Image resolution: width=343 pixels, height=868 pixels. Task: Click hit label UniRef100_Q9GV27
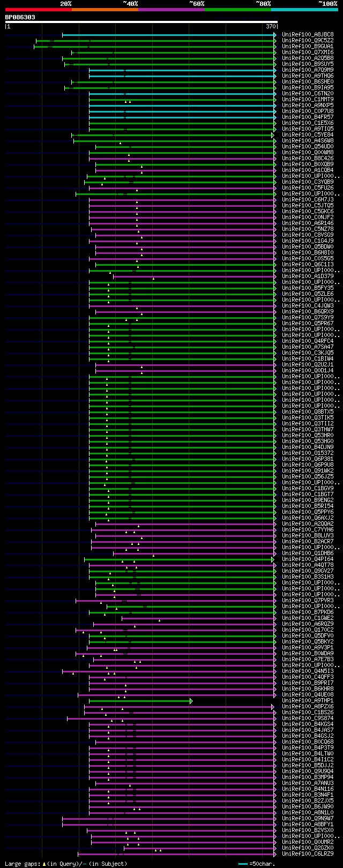pos(308,571)
